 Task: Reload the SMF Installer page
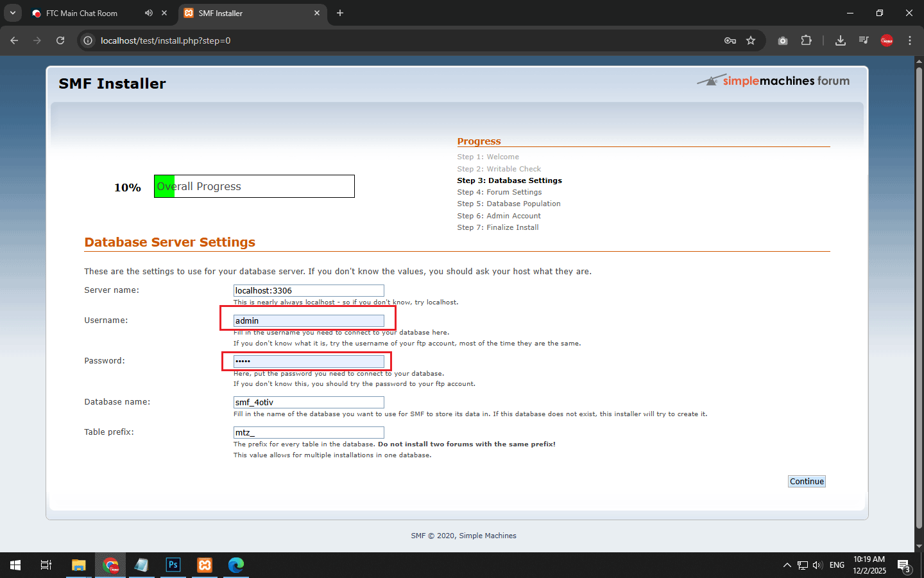(x=60, y=40)
